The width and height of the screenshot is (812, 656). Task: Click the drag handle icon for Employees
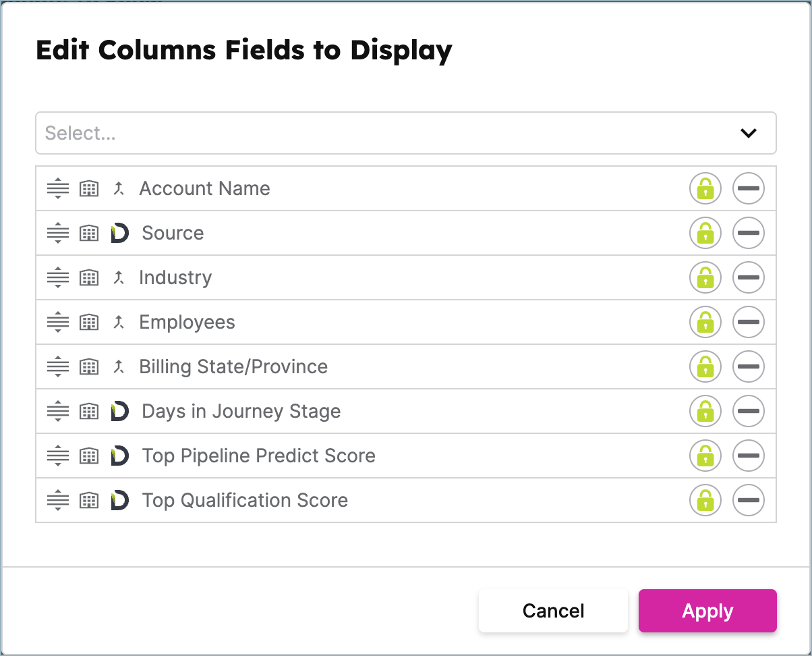pyautogui.click(x=58, y=322)
